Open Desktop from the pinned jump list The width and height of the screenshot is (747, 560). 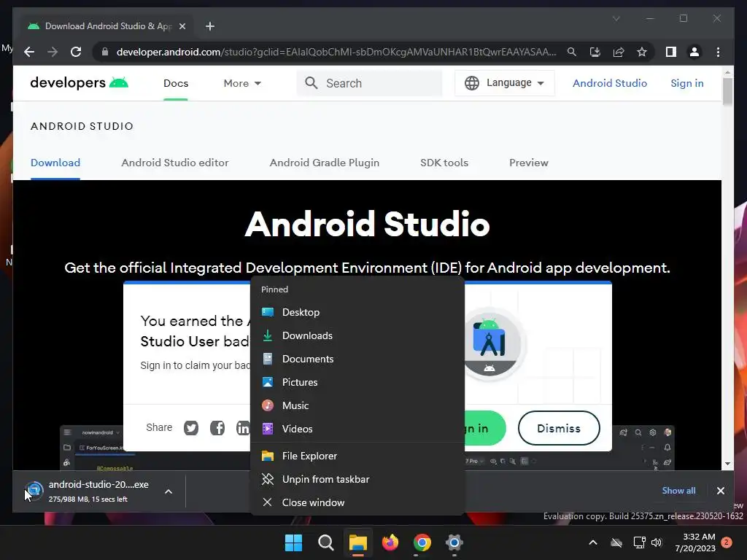[357, 312]
